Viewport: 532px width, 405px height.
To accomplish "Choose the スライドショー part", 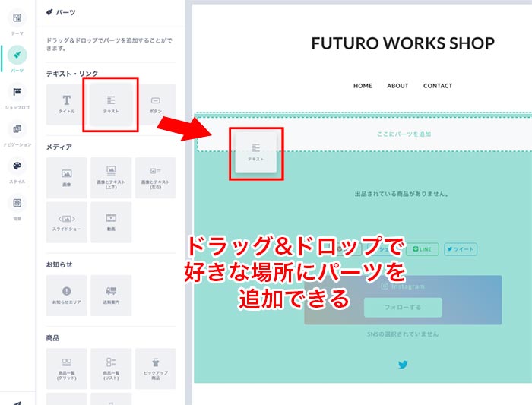I will point(67,221).
